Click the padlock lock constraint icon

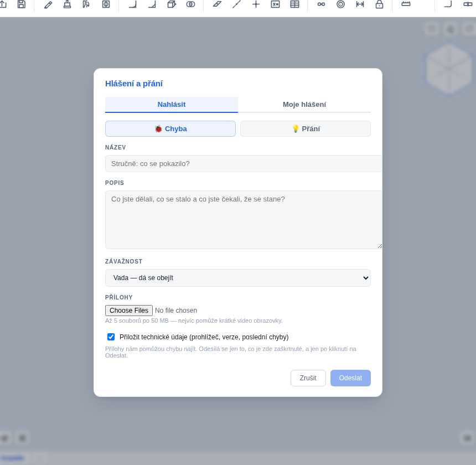[379, 4]
